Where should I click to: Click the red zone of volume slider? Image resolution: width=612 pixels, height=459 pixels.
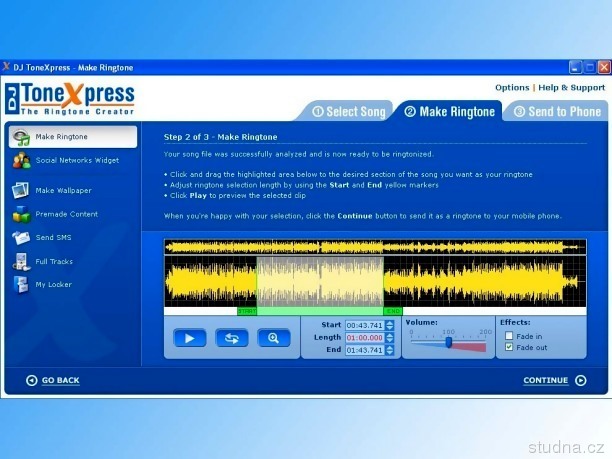coord(469,347)
